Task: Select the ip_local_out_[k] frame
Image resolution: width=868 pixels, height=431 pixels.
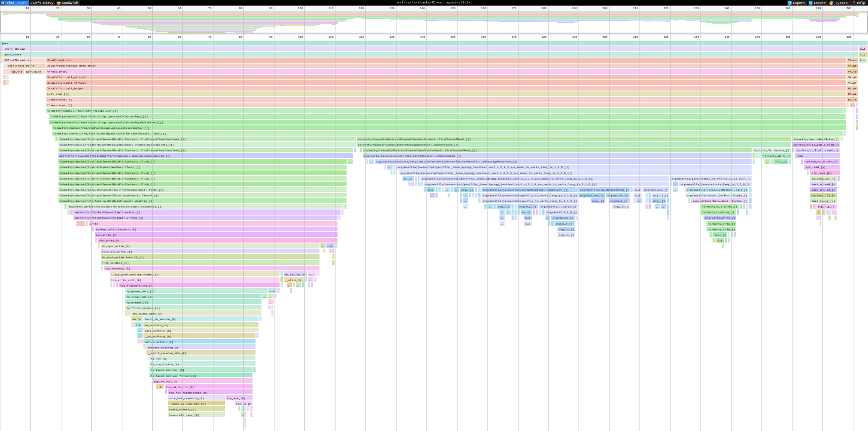Action: tap(193, 297)
